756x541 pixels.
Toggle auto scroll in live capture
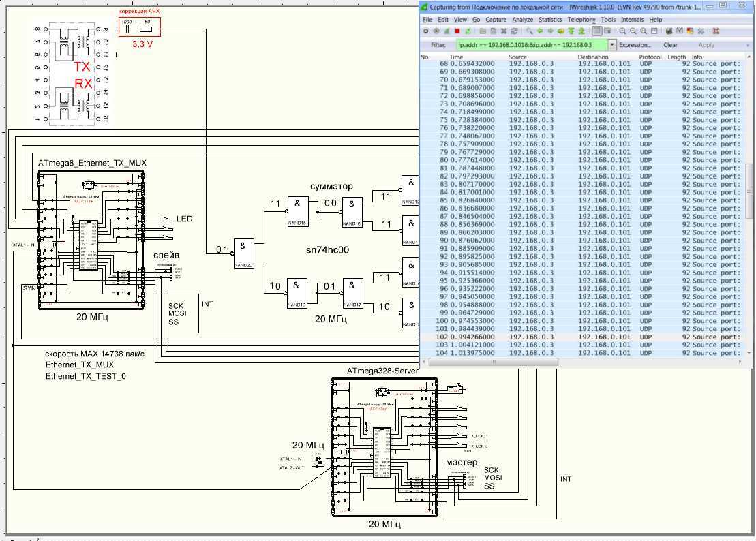[607, 31]
